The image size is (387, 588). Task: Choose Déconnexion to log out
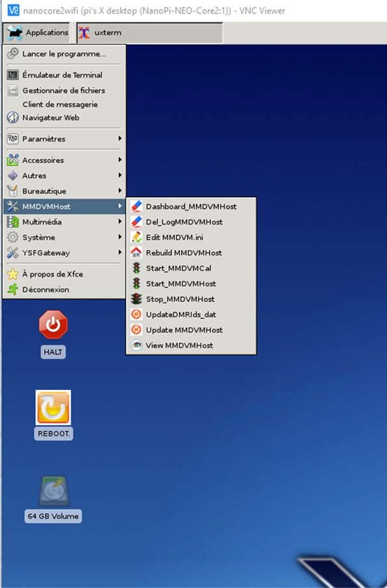(64, 289)
